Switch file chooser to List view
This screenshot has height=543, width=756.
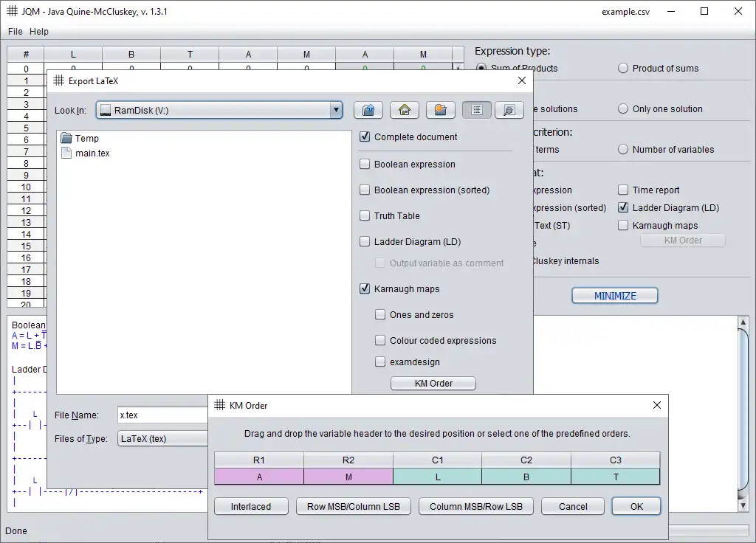477,111
